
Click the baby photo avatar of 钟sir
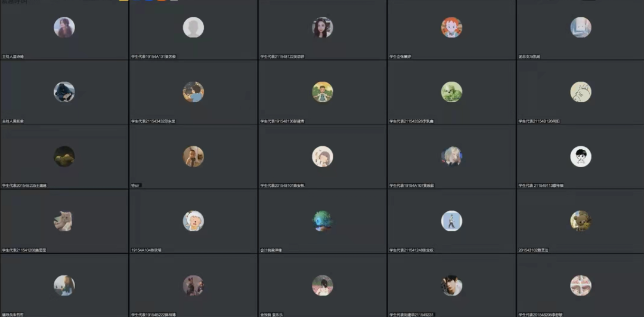[193, 156]
